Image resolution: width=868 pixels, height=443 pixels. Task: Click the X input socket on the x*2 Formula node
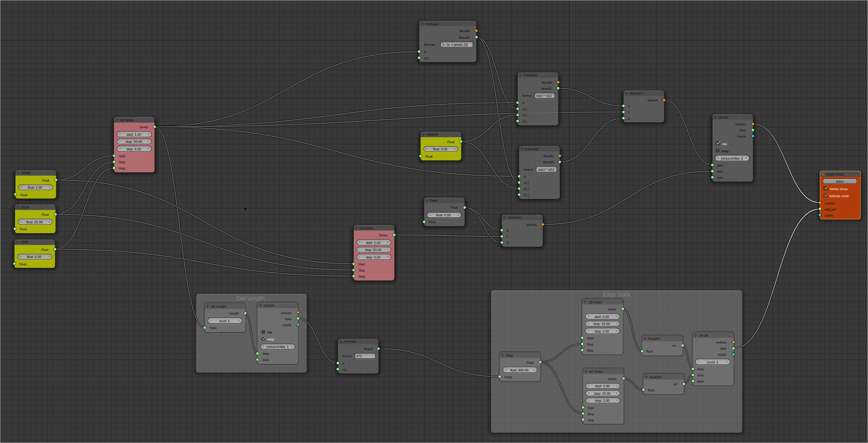[338, 363]
